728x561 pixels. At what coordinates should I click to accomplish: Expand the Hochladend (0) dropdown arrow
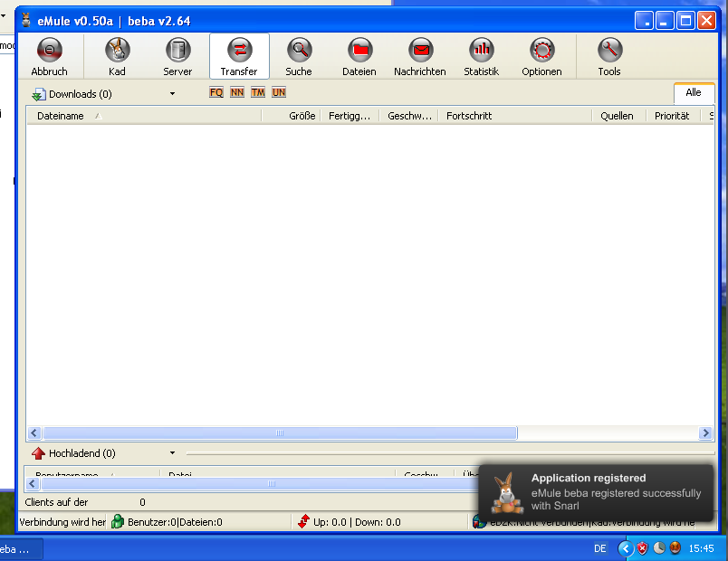[172, 453]
